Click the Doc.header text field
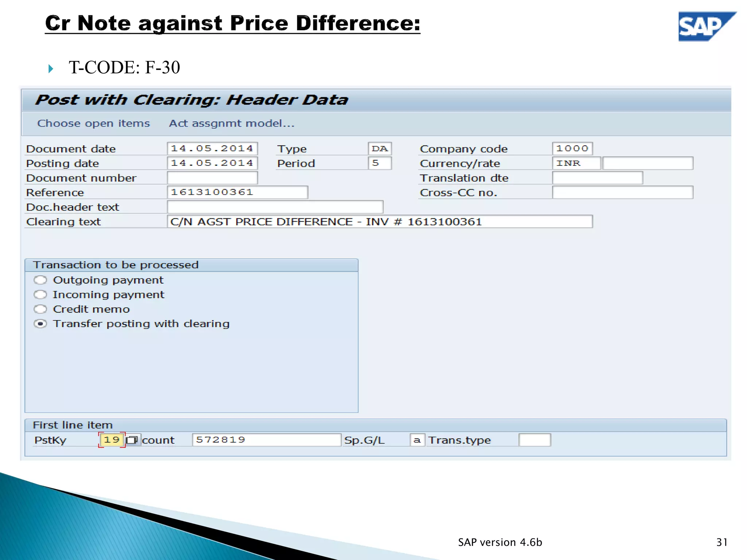Image resolution: width=747 pixels, height=560 pixels. pos(275,207)
